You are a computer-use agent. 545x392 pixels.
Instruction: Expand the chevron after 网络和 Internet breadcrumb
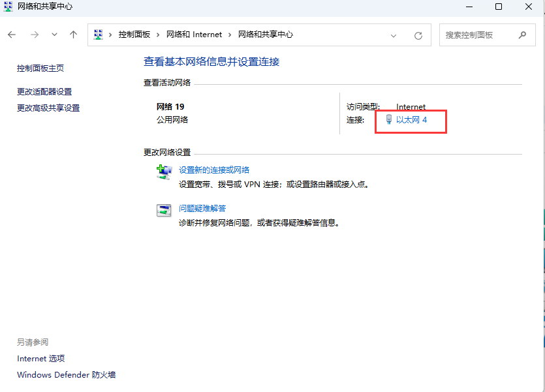(230, 35)
